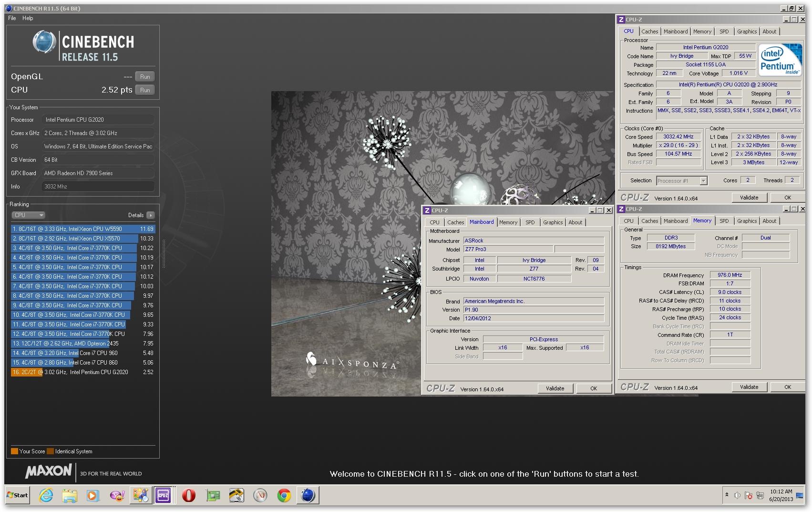Viewport: 812px width, 512px height.
Task: Run the OpenGL benchmark
Action: pyautogui.click(x=145, y=77)
